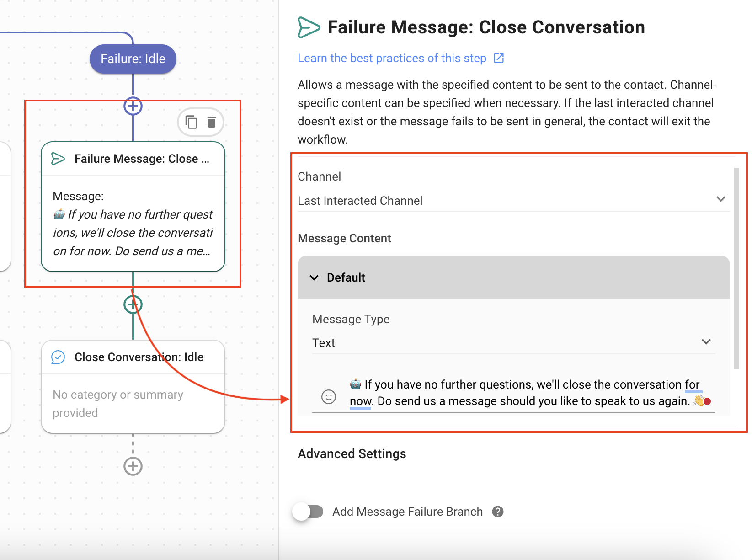Enable Add Message Failure Branch toggle
Screen dimensions: 752x560
coord(308,512)
